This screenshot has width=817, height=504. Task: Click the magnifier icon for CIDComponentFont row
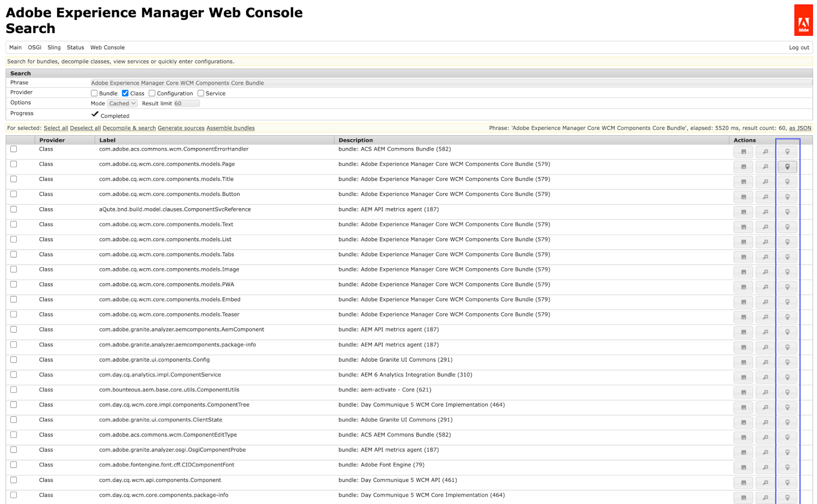pos(765,468)
